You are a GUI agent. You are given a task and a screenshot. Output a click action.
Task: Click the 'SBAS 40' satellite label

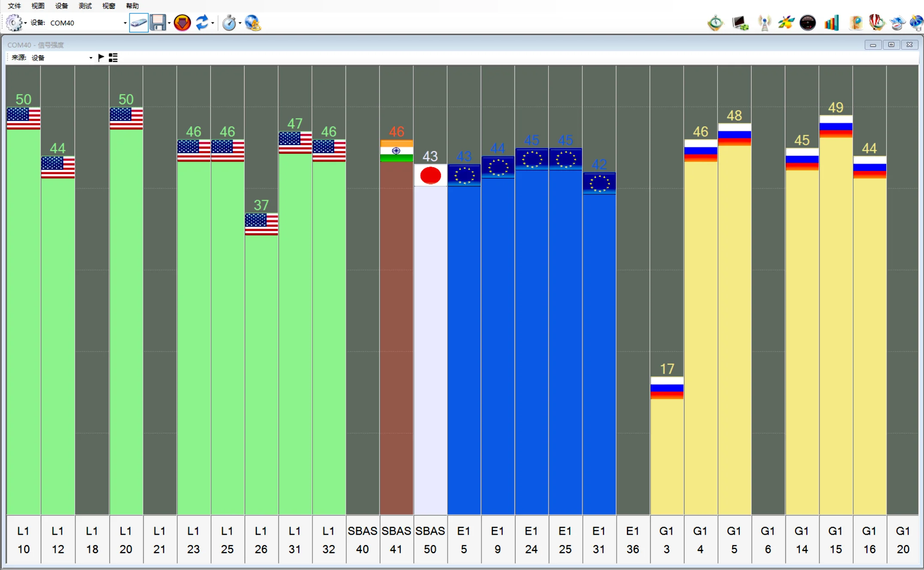363,540
